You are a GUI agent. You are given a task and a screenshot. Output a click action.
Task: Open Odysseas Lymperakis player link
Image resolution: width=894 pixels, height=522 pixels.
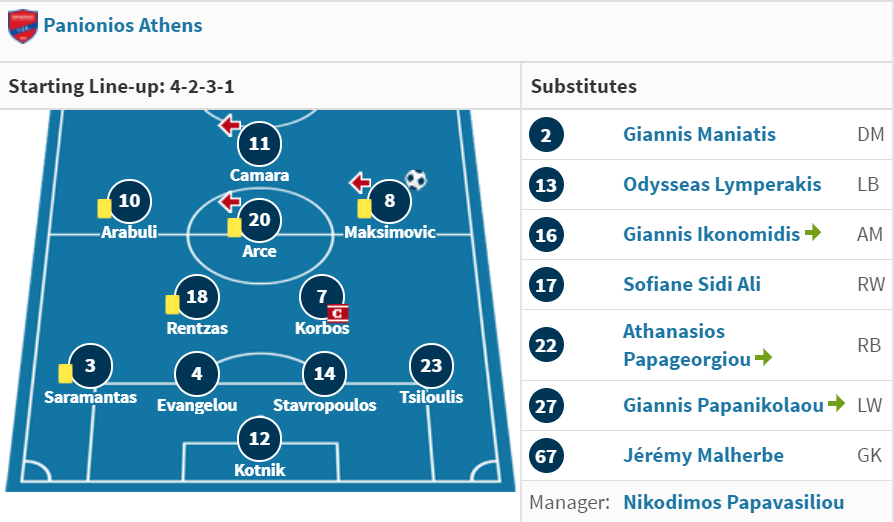tap(722, 185)
